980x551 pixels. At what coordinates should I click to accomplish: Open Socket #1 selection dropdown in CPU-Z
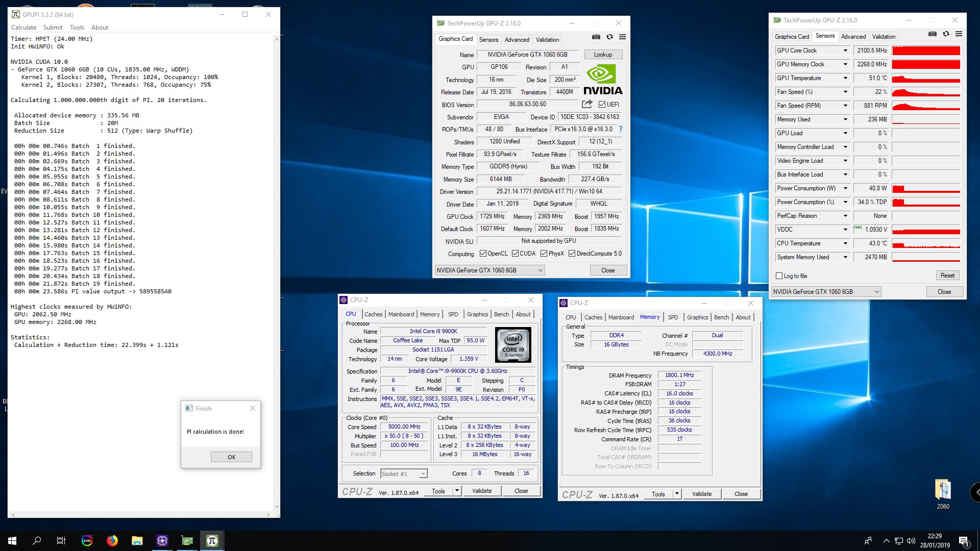[404, 474]
